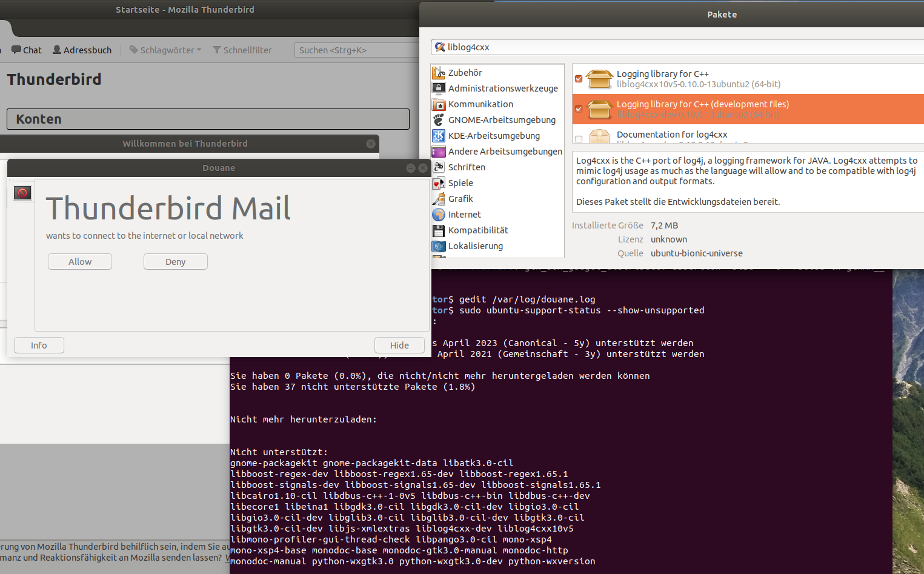Uncheck the Logging library for C++ package

579,79
